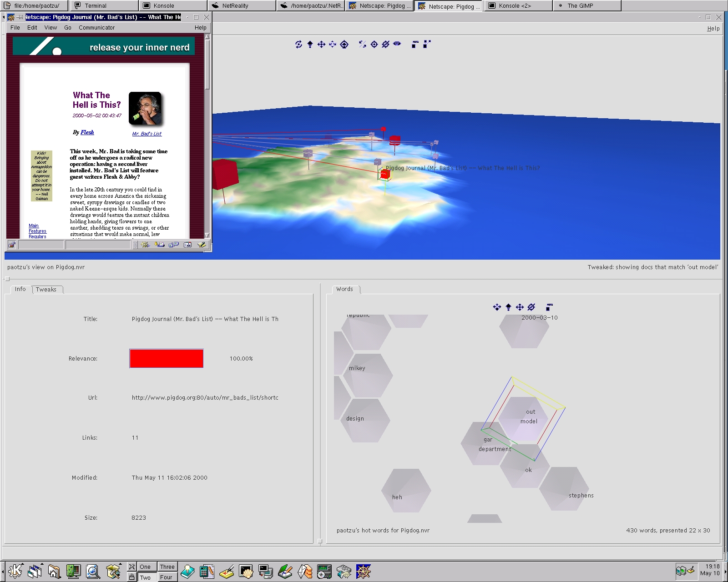Image resolution: width=728 pixels, height=582 pixels.
Task: Open Newsgroups icon in Netscape component bar
Action: [173, 245]
